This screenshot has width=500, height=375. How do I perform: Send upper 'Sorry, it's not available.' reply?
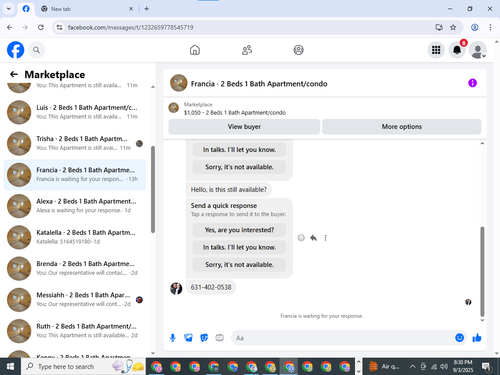tap(239, 167)
